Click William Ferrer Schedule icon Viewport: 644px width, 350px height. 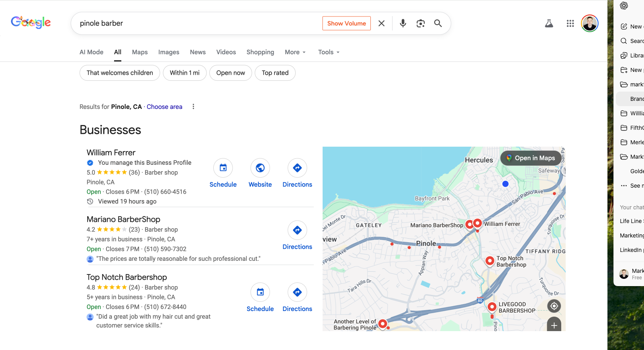[223, 168]
